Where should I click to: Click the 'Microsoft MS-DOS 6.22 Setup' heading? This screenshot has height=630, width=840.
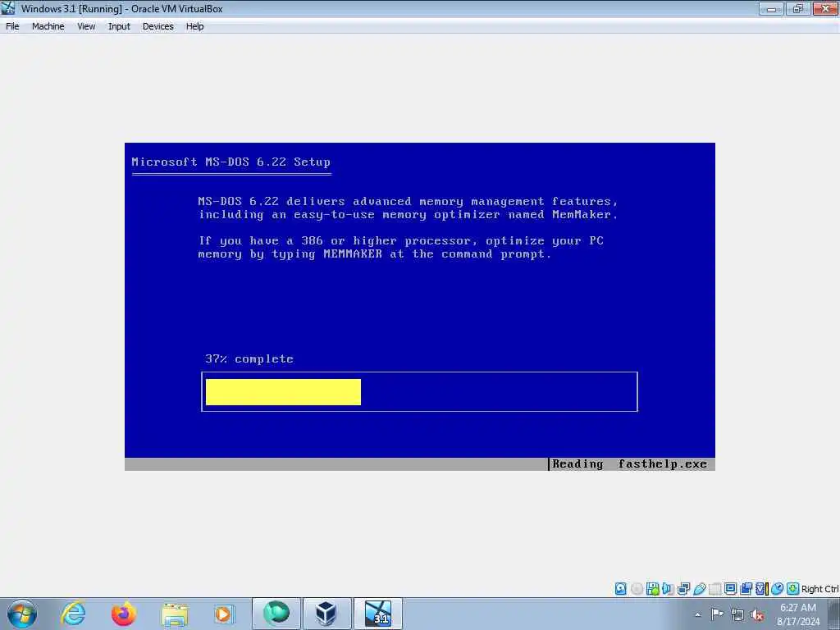coord(231,162)
